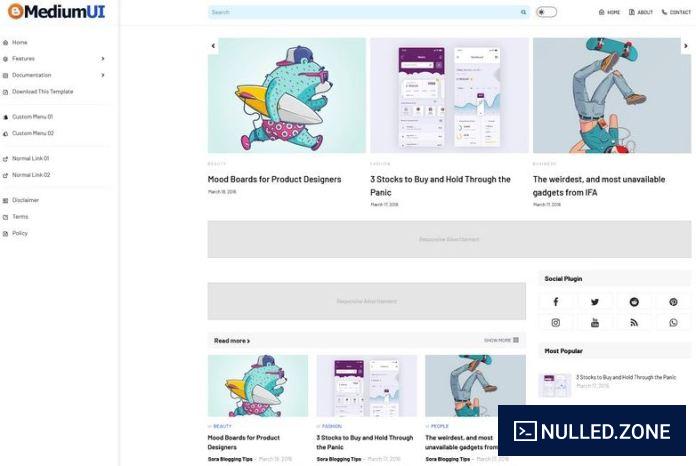Click Download This Template sidebar link

pyautogui.click(x=43, y=91)
